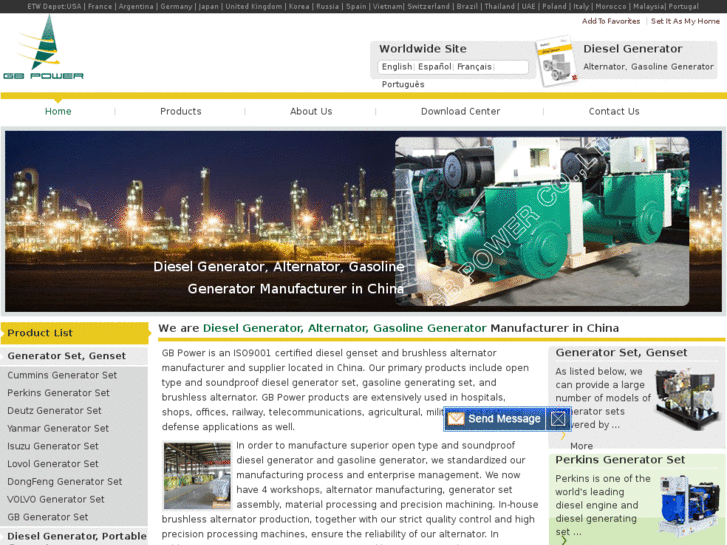
Task: Select Deutz Generator Set
Action: [54, 410]
